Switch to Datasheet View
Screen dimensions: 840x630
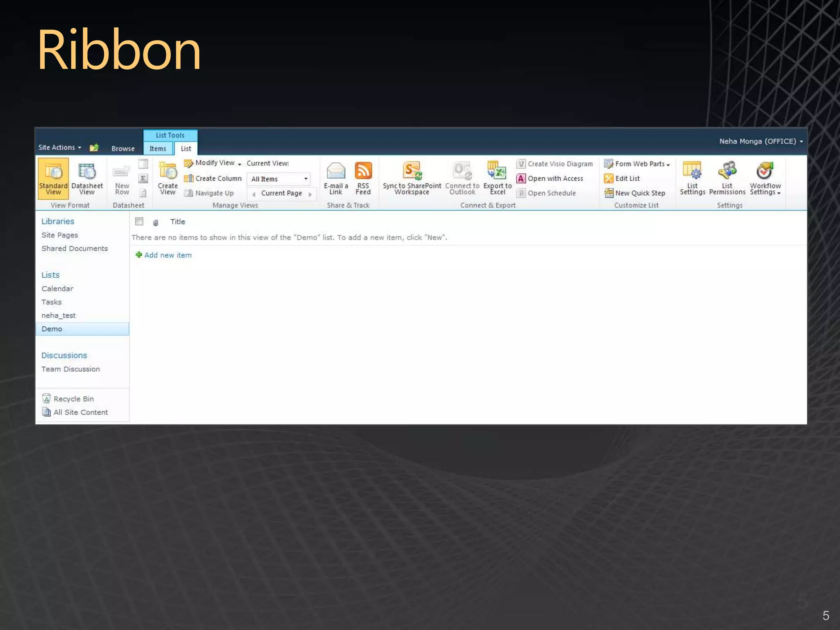click(87, 178)
